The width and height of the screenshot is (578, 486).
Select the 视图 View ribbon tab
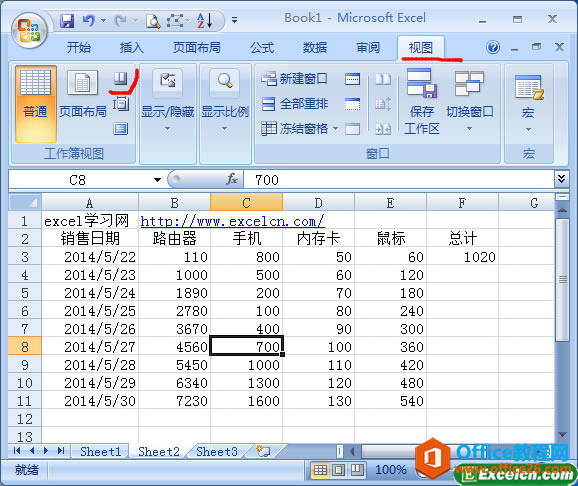pyautogui.click(x=421, y=48)
